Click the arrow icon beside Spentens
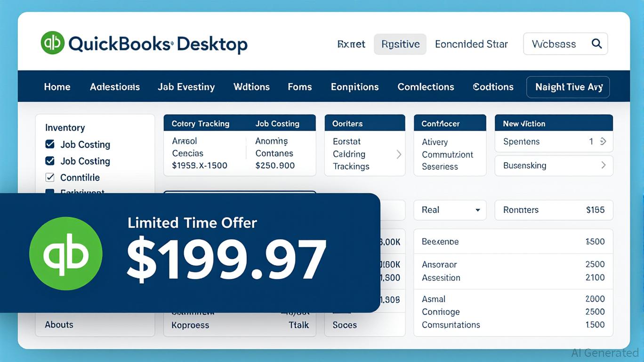The image size is (644, 362). [603, 141]
